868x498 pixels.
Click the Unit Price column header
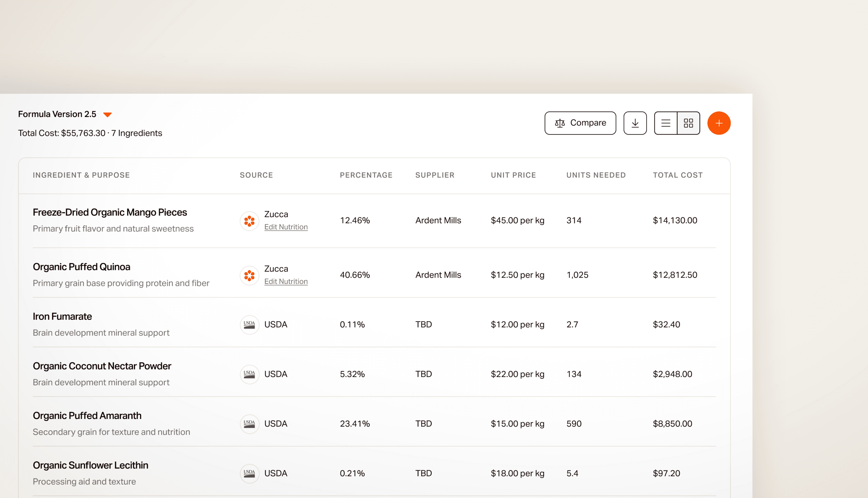tap(513, 175)
